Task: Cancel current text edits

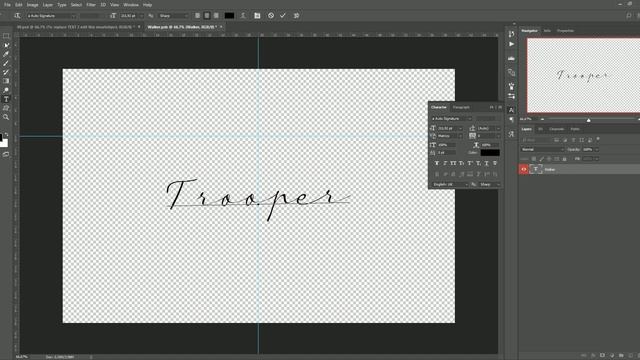Action: point(271,16)
